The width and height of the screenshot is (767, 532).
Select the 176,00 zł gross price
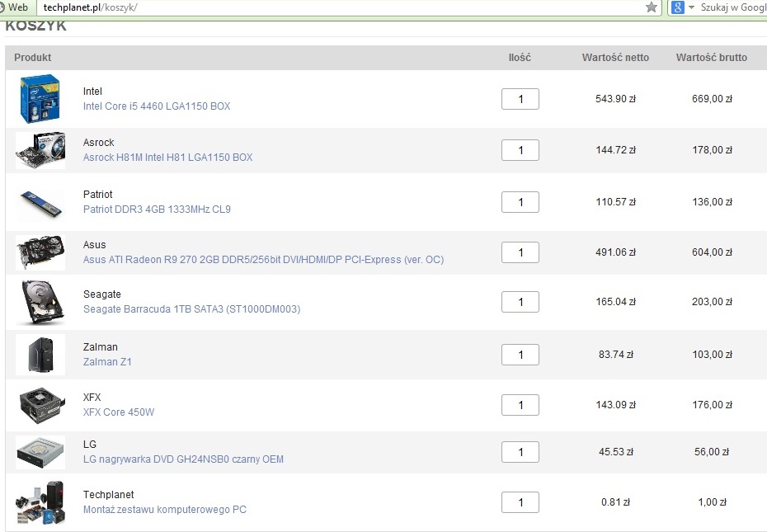click(x=713, y=405)
